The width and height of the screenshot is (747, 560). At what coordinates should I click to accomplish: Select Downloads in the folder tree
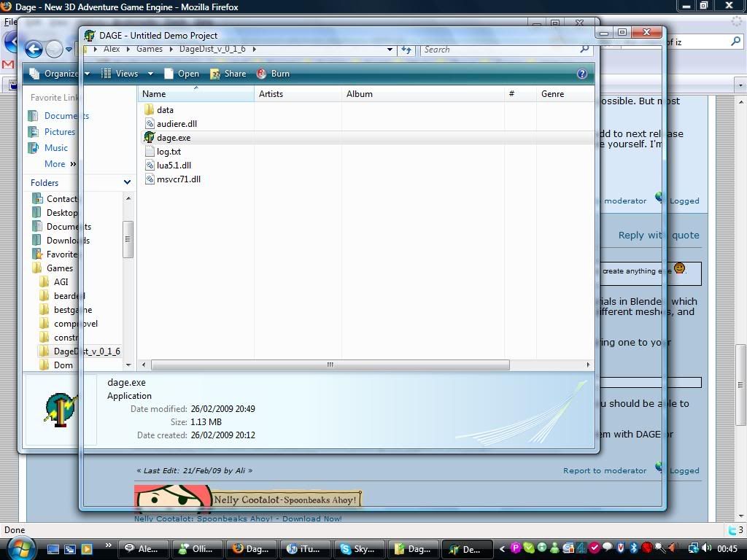[68, 241]
